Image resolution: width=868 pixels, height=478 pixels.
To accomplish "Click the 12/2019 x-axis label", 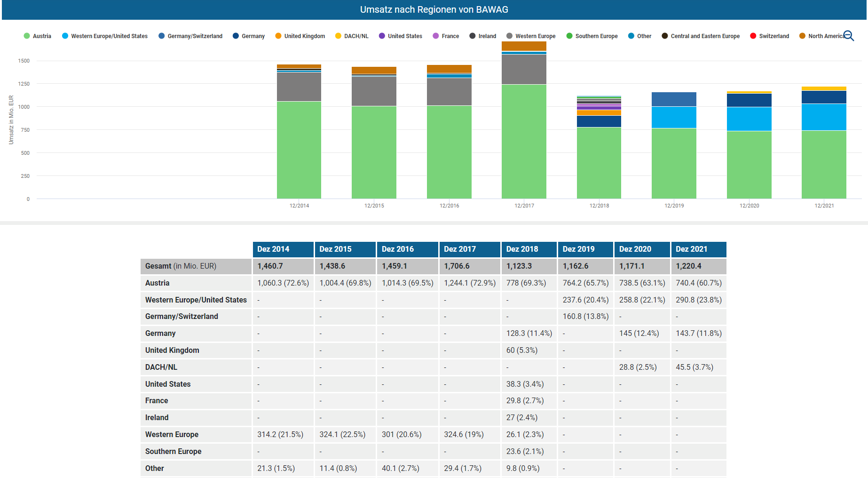I will (674, 206).
